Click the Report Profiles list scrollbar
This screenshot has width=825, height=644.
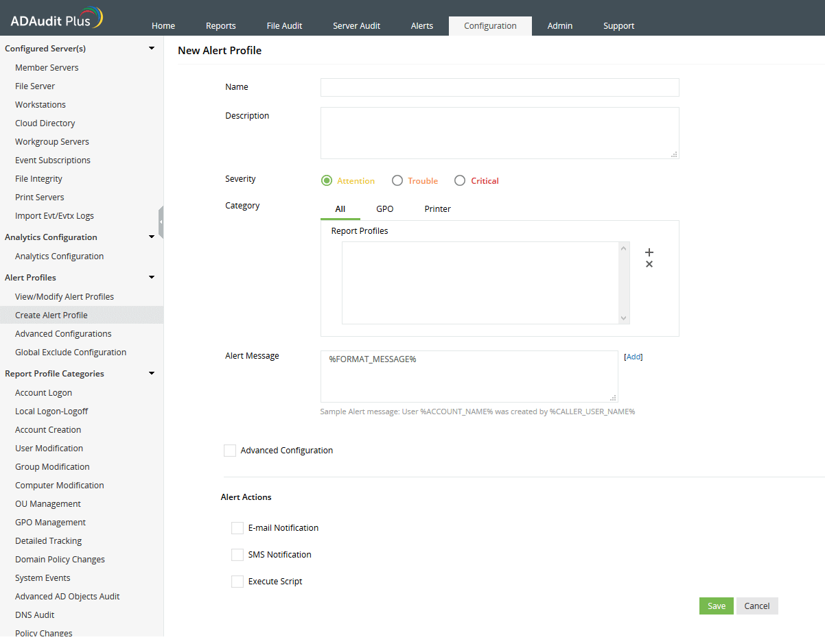[x=623, y=283]
